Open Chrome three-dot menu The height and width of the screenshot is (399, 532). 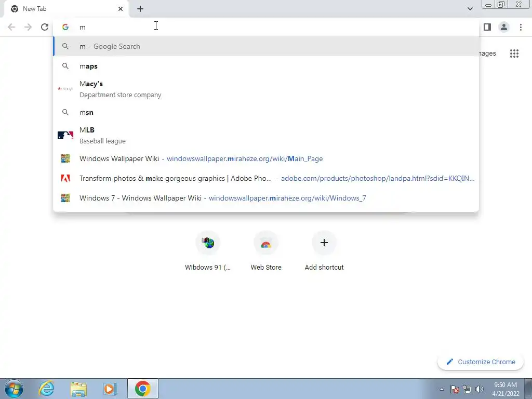[x=521, y=27]
